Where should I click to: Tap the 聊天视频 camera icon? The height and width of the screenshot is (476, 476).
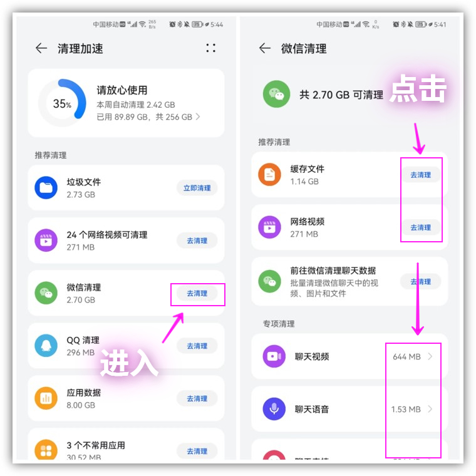point(274,356)
